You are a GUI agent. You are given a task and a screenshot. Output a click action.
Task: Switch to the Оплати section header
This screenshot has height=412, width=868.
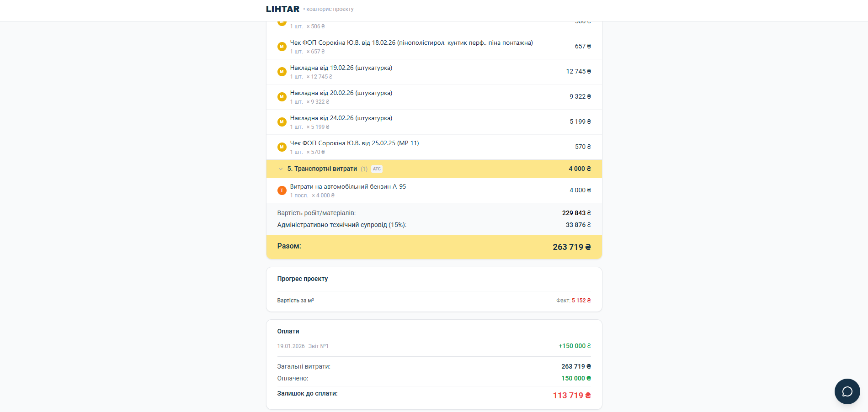point(288,331)
